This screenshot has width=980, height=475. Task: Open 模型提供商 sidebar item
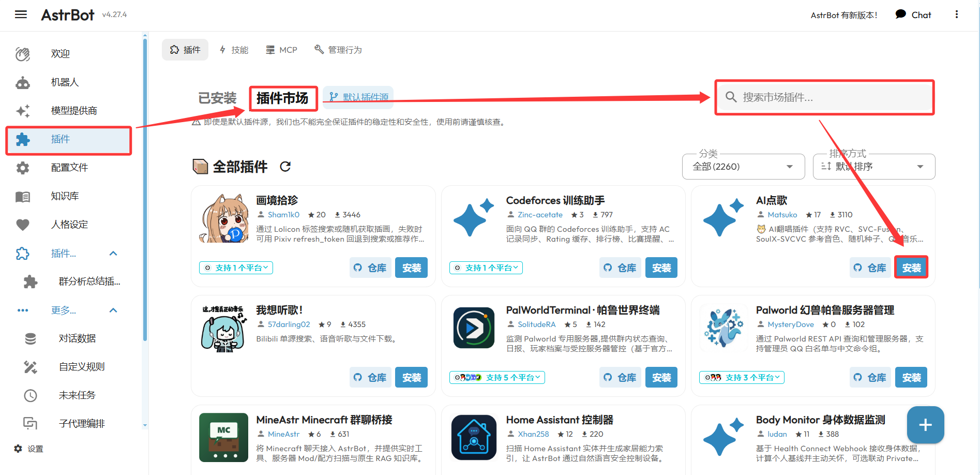(x=68, y=111)
